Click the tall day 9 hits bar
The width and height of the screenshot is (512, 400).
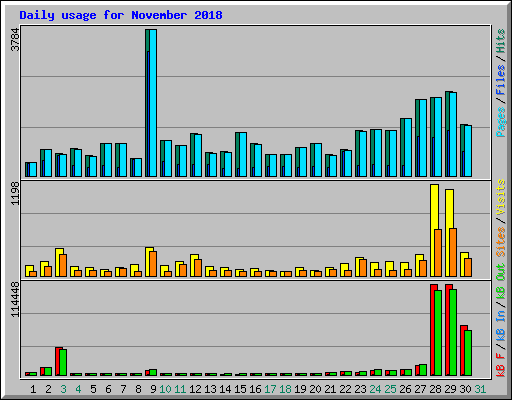147,103
